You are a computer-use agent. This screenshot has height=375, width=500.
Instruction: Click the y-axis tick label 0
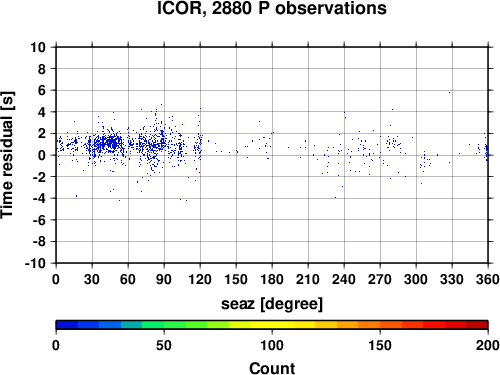click(x=42, y=155)
